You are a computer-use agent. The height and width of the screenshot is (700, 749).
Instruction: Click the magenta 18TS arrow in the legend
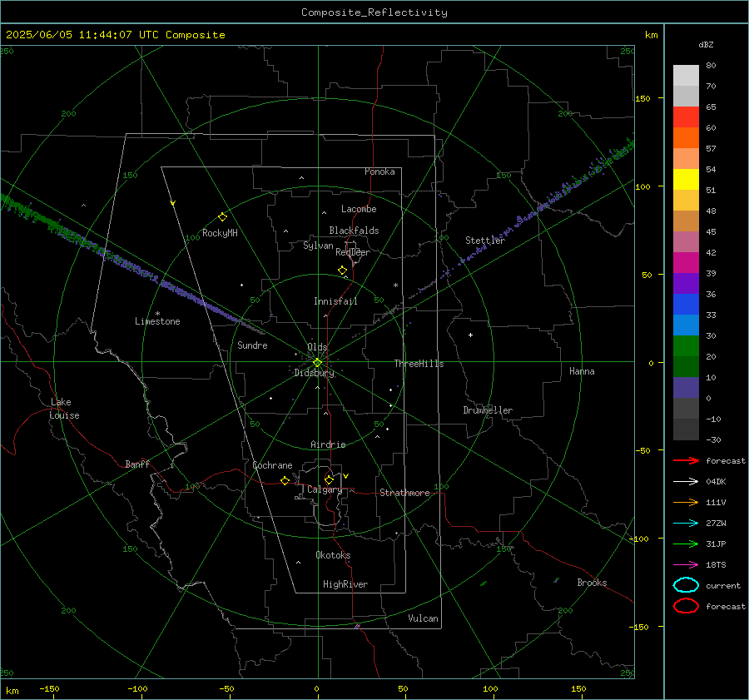tap(686, 565)
